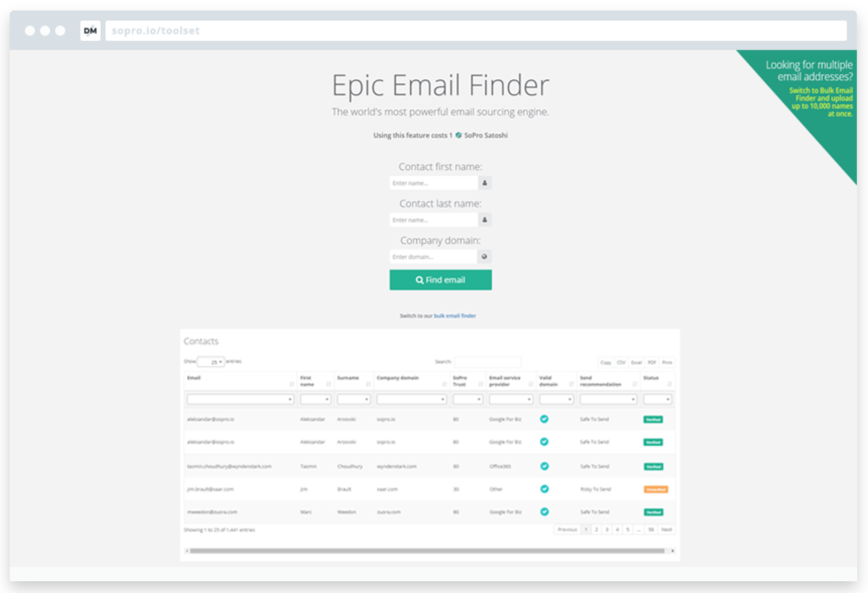Sort by Email service provider column icon

[530, 384]
